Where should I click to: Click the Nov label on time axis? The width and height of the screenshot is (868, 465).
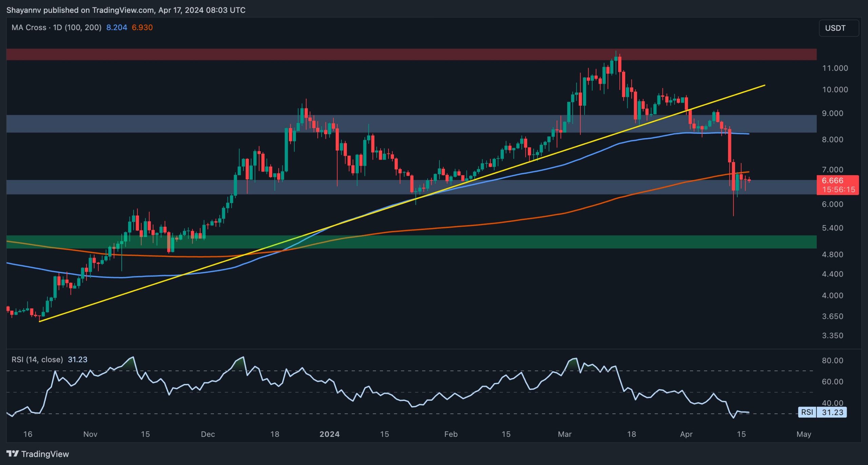[90, 434]
